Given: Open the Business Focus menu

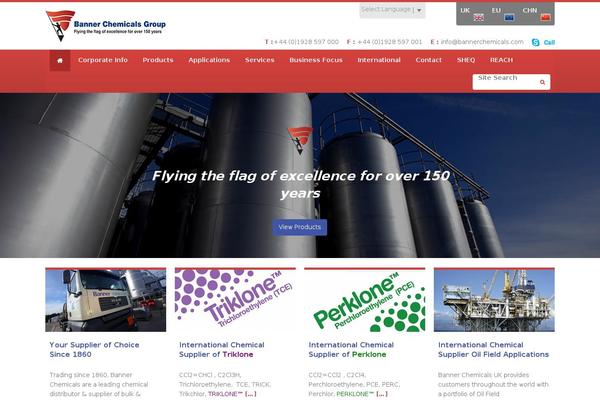Looking at the screenshot, I should coord(316,60).
